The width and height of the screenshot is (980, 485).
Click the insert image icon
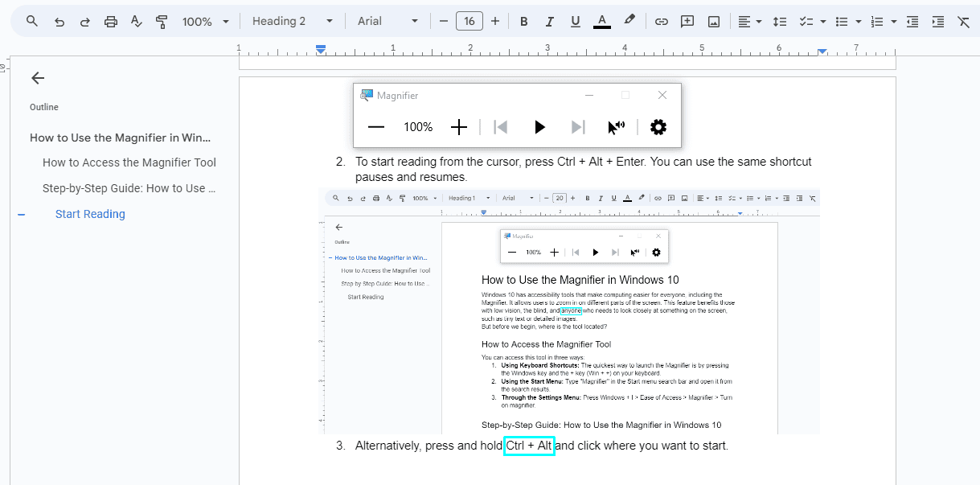click(x=713, y=22)
